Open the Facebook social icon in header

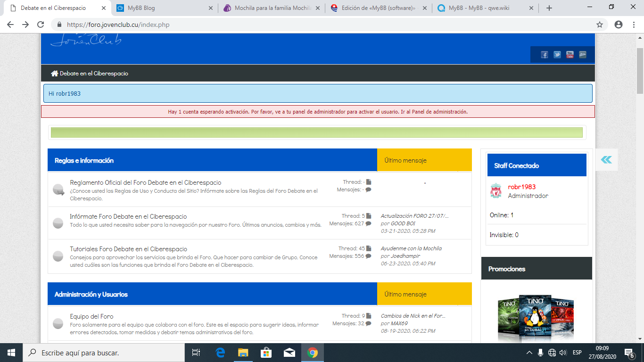pyautogui.click(x=544, y=55)
